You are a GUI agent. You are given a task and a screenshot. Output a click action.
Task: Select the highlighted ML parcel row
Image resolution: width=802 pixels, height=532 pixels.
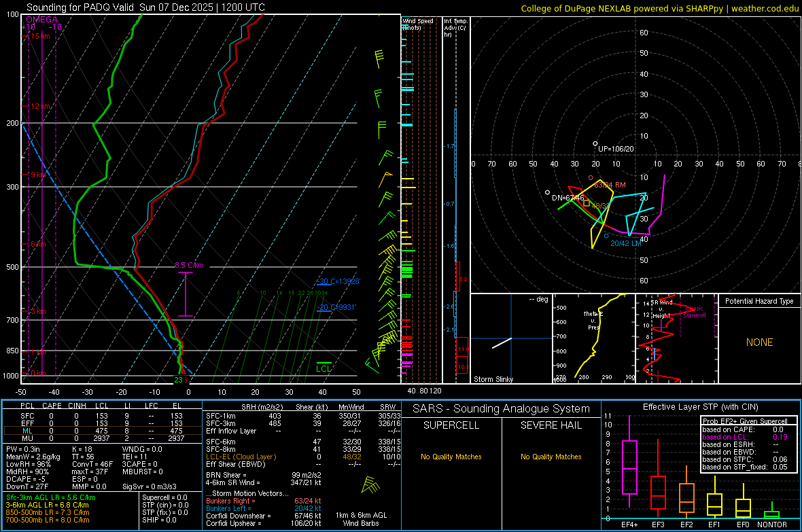(x=102, y=431)
